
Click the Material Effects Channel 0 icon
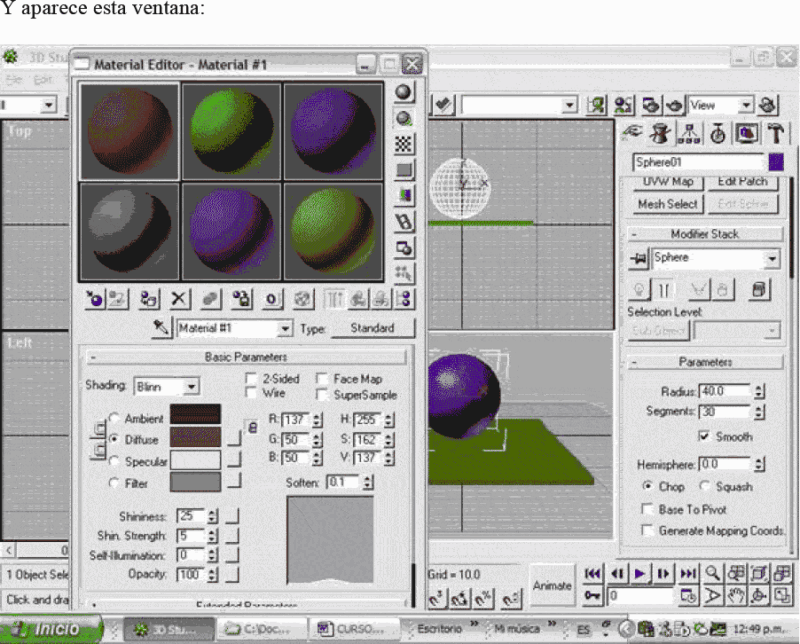[x=272, y=299]
